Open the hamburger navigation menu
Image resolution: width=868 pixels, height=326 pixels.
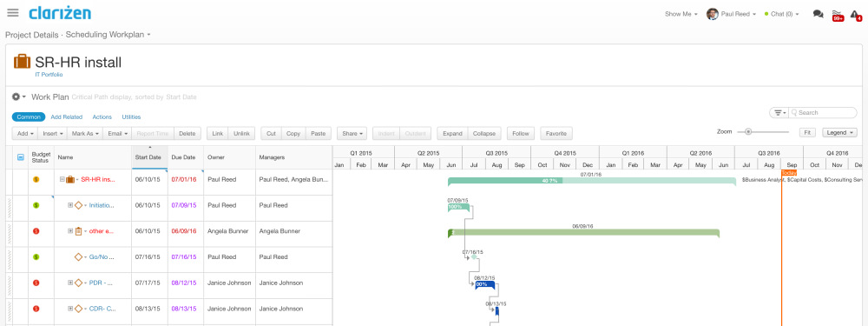[13, 13]
